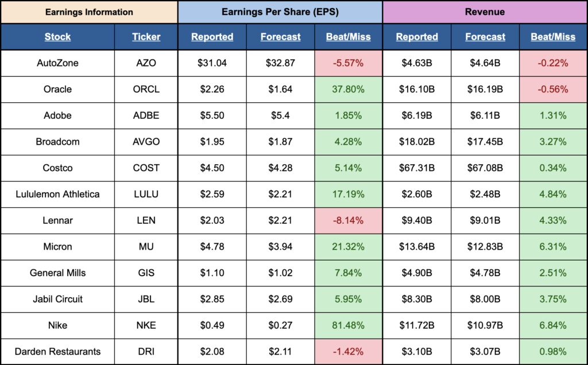Click the Reported header under Earnings Per Share

pos(212,37)
